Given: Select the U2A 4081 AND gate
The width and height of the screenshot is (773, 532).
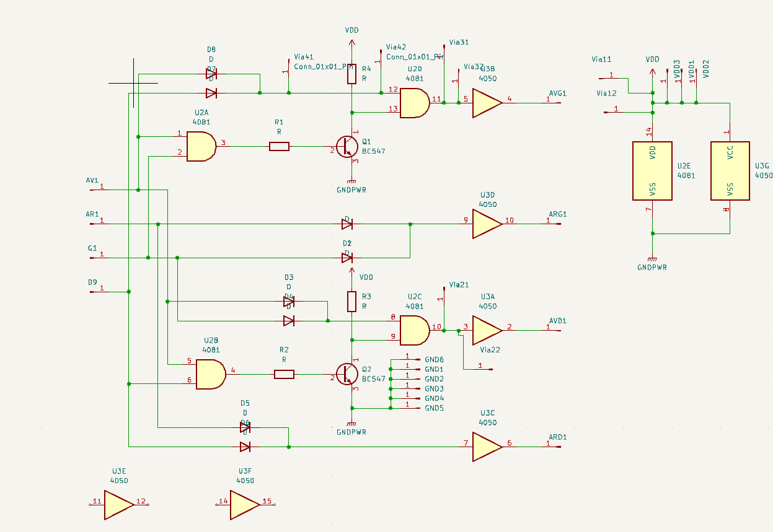Looking at the screenshot, I should pyautogui.click(x=201, y=147).
